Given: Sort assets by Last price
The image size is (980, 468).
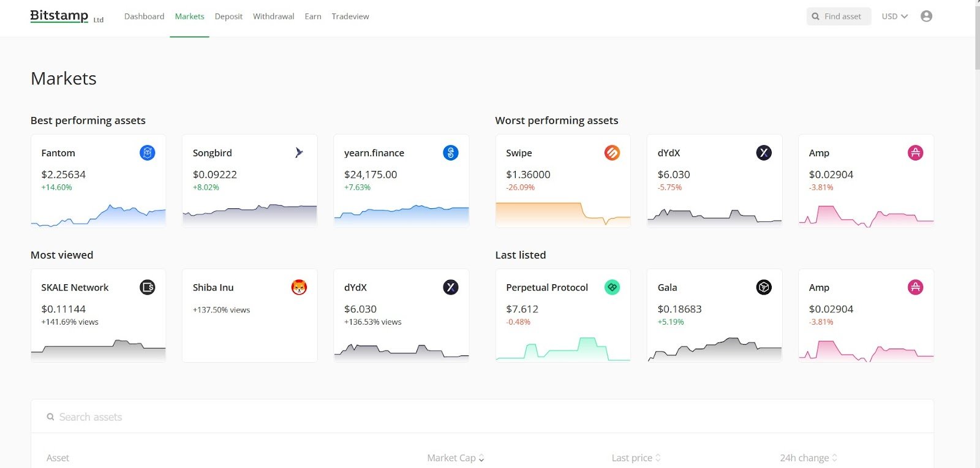Looking at the screenshot, I should [x=636, y=458].
